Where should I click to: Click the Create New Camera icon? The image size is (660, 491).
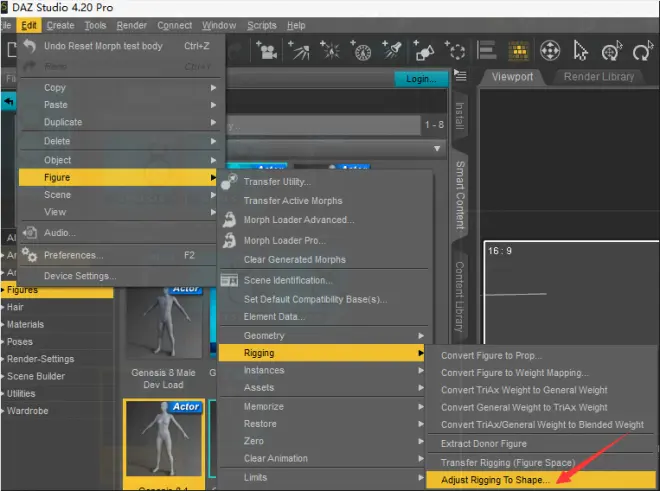coord(266,51)
